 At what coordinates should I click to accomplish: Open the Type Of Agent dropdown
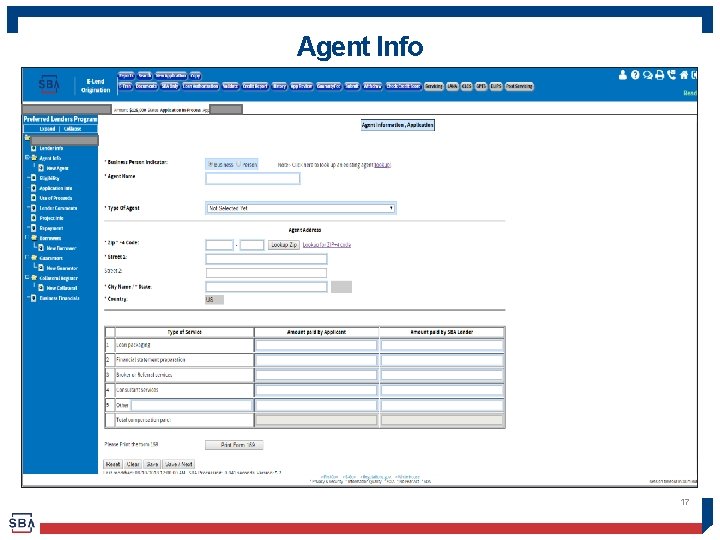(301, 208)
